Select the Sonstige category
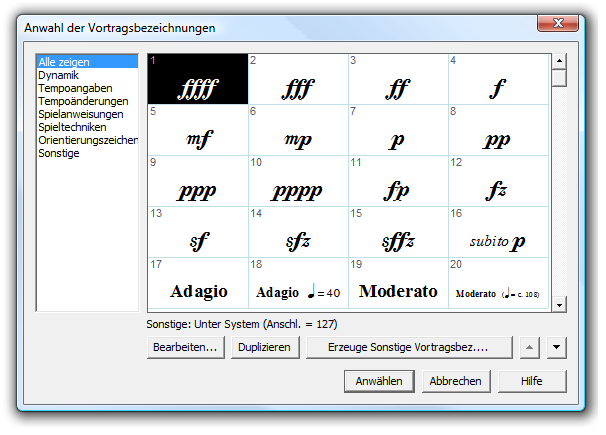 click(x=58, y=153)
